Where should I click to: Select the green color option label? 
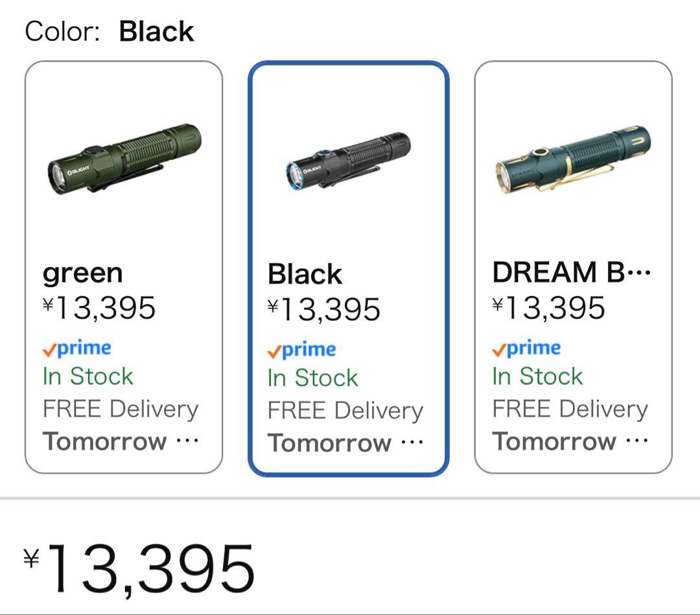click(82, 273)
